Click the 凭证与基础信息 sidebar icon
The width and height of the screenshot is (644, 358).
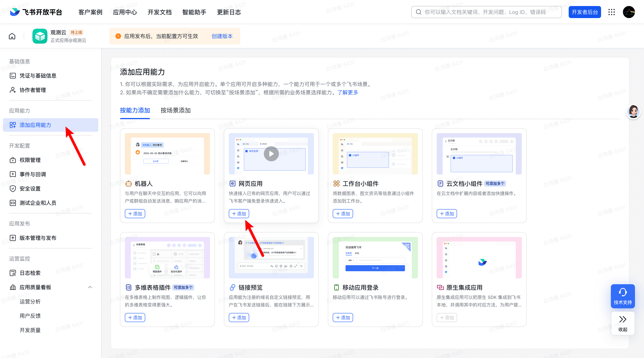pyautogui.click(x=13, y=76)
